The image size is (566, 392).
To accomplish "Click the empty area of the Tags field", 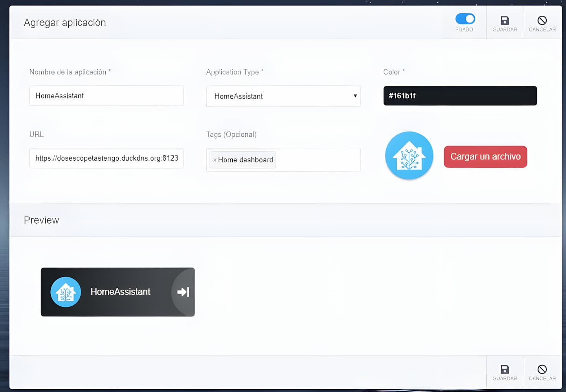I will pos(318,160).
